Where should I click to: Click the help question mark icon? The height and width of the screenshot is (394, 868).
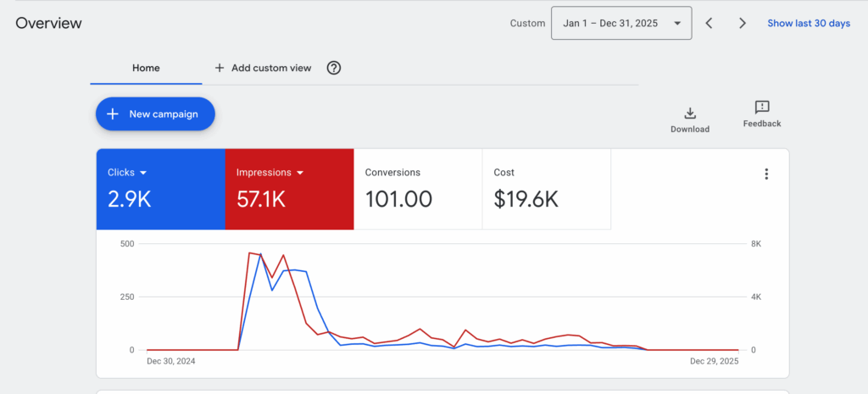(x=334, y=68)
